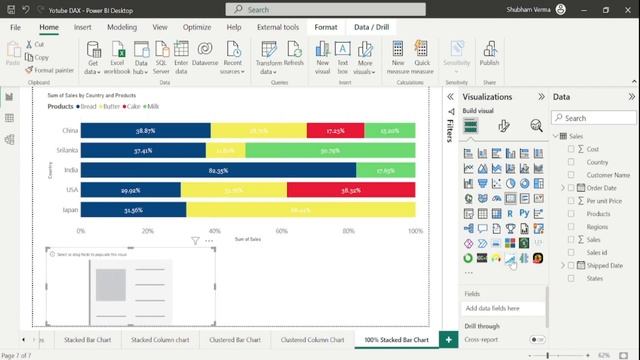640x360 pixels.
Task: Select the Q&A visual icon
Action: 482,229
